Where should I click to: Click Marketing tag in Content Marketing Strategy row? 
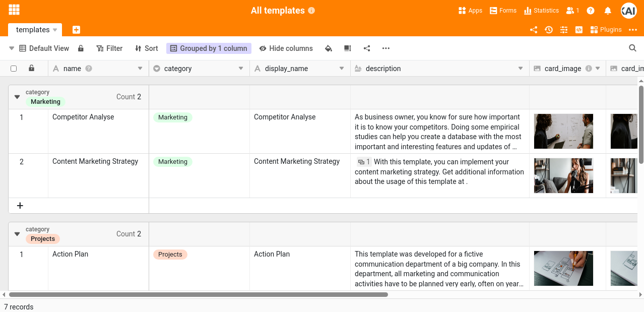[x=173, y=162]
